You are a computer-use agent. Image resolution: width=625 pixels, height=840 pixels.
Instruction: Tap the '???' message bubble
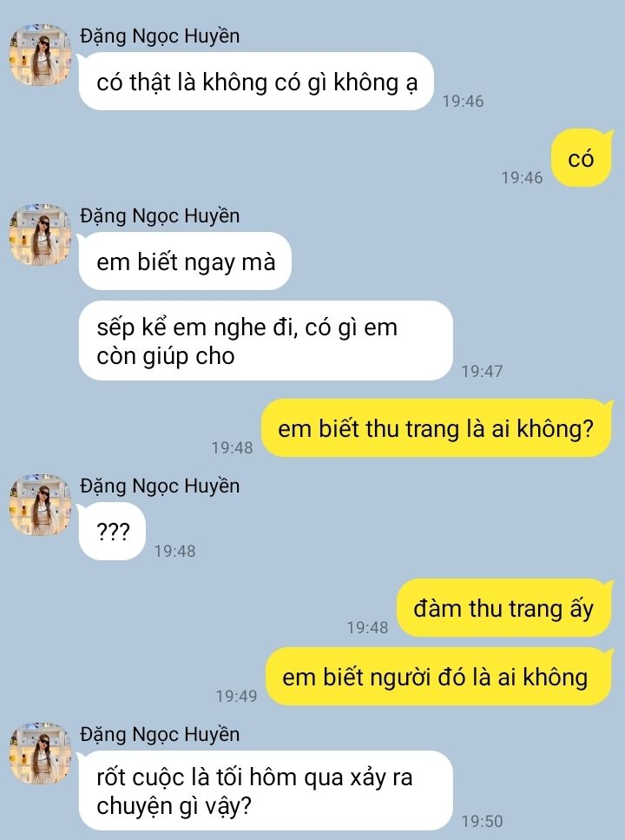click(112, 532)
